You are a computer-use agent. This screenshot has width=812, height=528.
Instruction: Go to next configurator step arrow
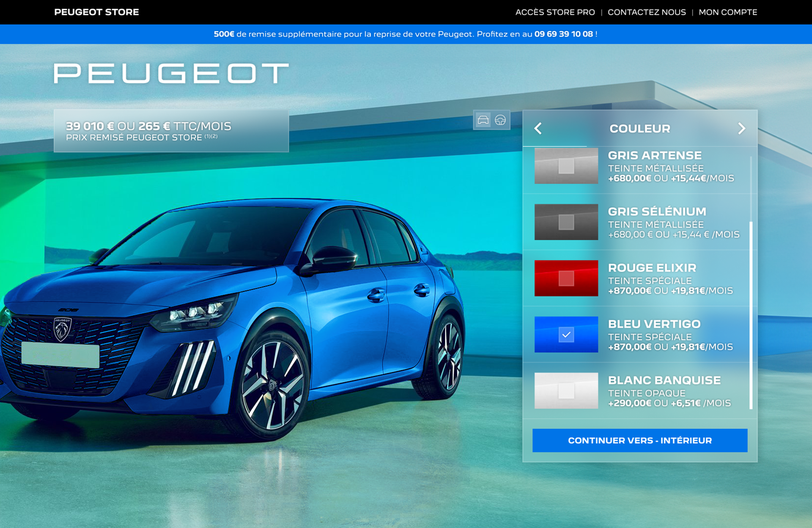coord(741,129)
